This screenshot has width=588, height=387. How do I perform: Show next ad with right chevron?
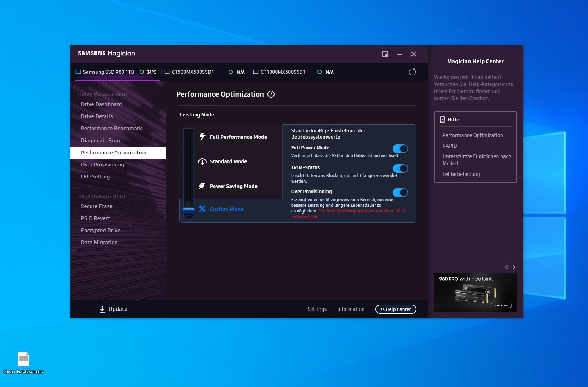(x=514, y=267)
